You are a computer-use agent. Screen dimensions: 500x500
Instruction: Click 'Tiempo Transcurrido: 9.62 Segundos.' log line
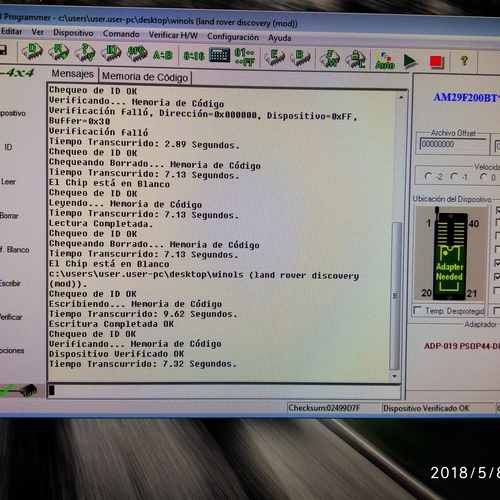143,314
